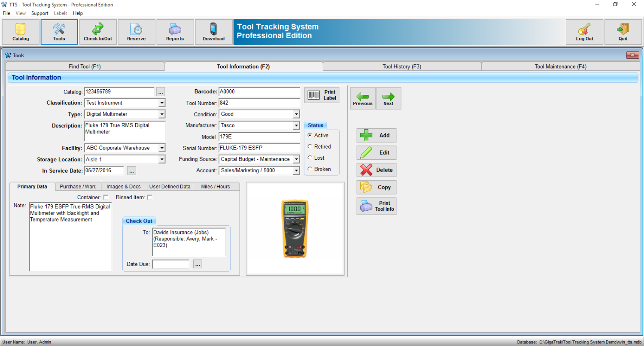Open the Reserve module
Image resolution: width=644 pixels, height=346 pixels.
[136, 32]
